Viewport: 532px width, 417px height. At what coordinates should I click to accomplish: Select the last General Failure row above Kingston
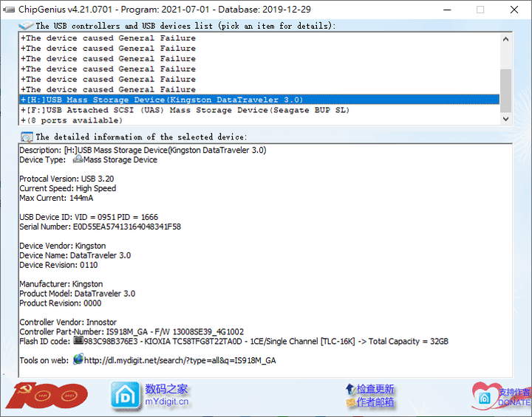(259, 89)
